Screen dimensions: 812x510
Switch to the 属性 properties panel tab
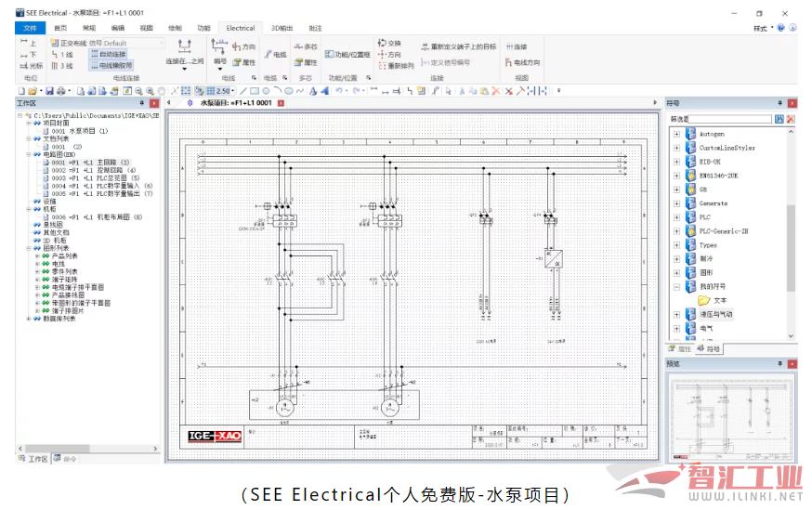click(x=679, y=349)
